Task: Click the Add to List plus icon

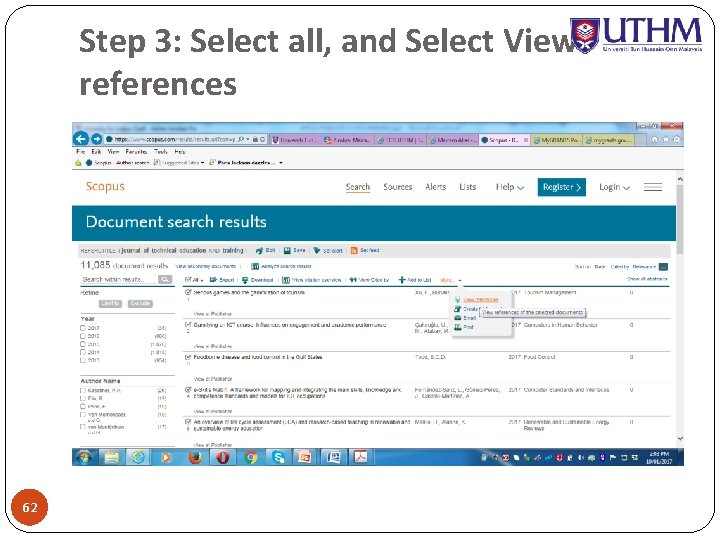Action: click(402, 280)
